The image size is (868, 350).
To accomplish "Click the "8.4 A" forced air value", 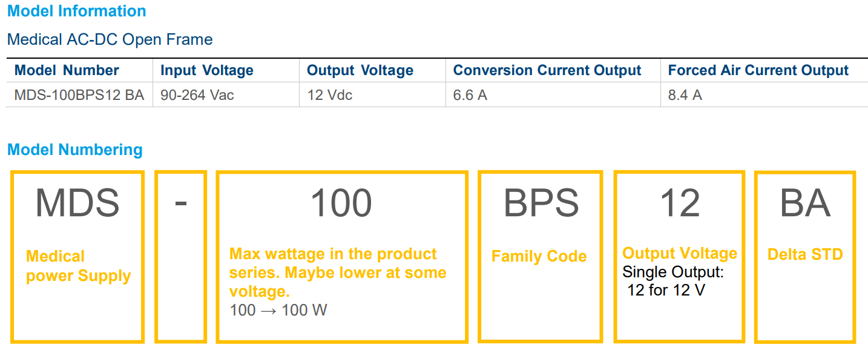I will click(x=685, y=95).
